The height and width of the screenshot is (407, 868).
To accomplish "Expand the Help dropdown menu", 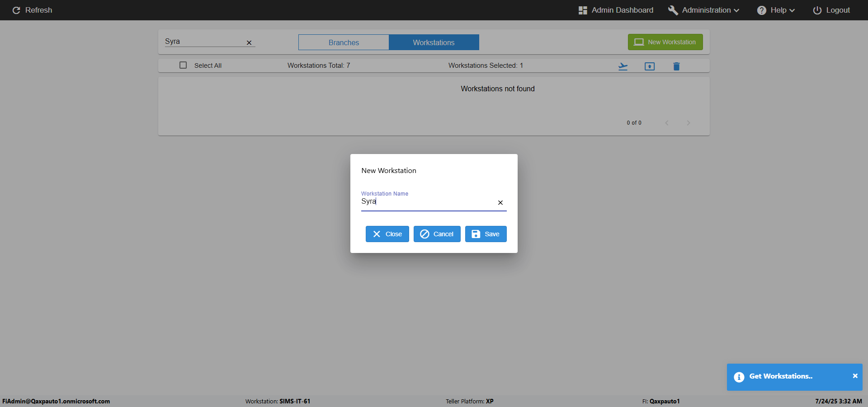I will tap(776, 10).
